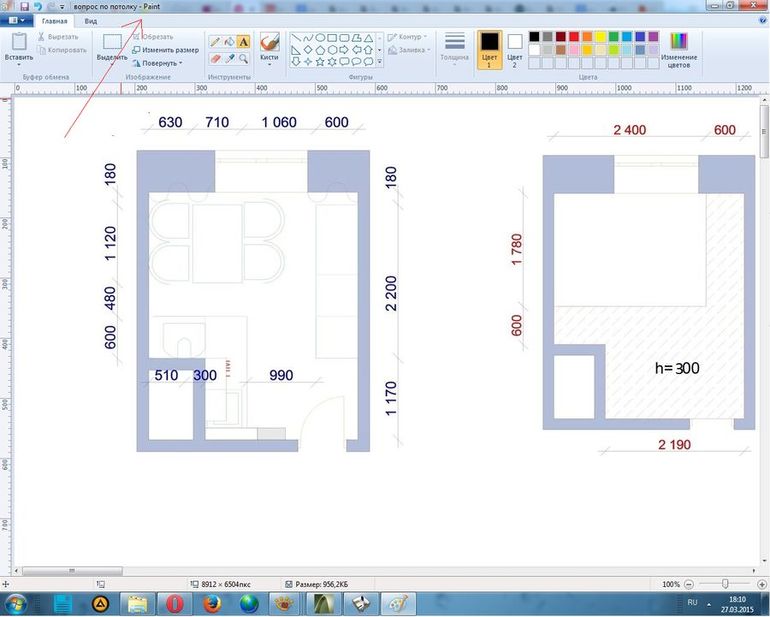Image resolution: width=770 pixels, height=617 pixels.
Task: Click the Undo arrow in title bar
Action: 36,6
